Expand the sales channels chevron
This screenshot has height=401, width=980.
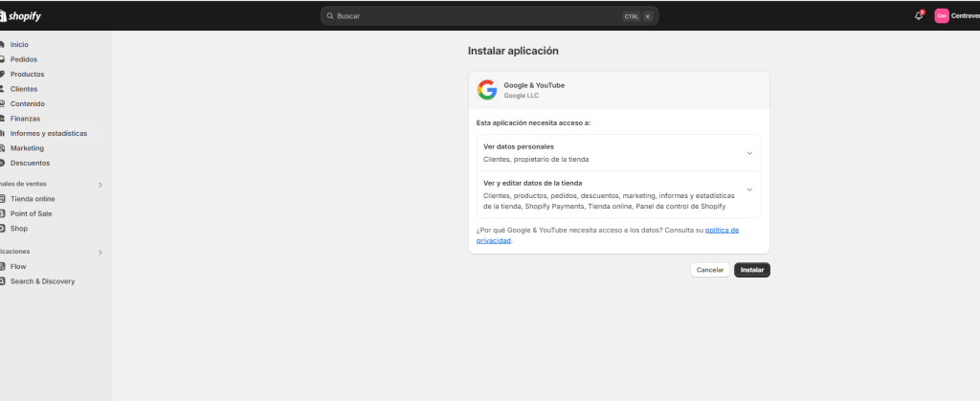[100, 184]
